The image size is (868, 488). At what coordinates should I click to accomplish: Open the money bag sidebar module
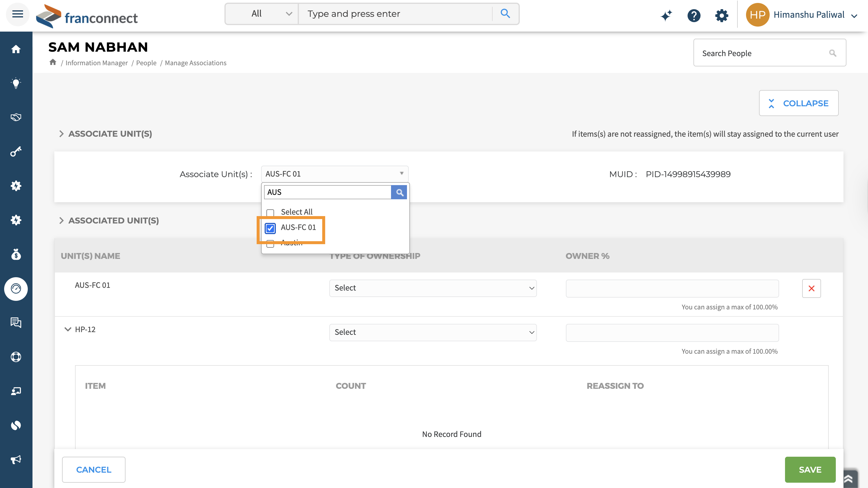point(16,254)
